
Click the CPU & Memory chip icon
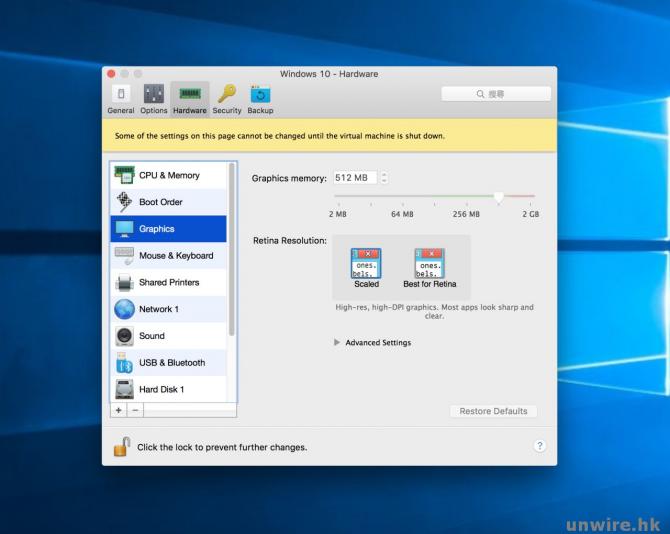point(124,175)
